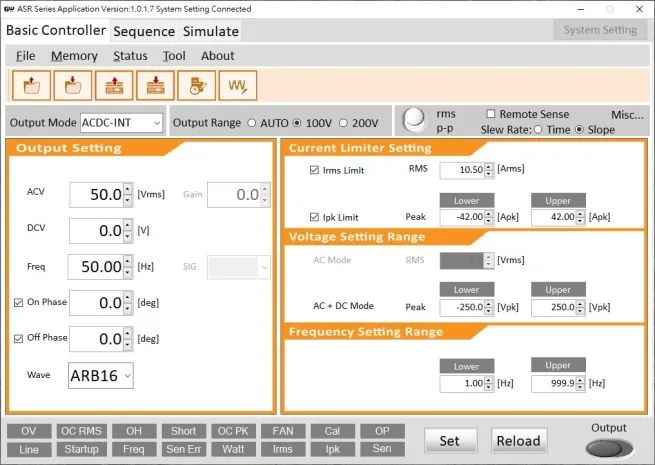Click the Set button
Screen dimensions: 655x465
pyautogui.click(x=450, y=440)
